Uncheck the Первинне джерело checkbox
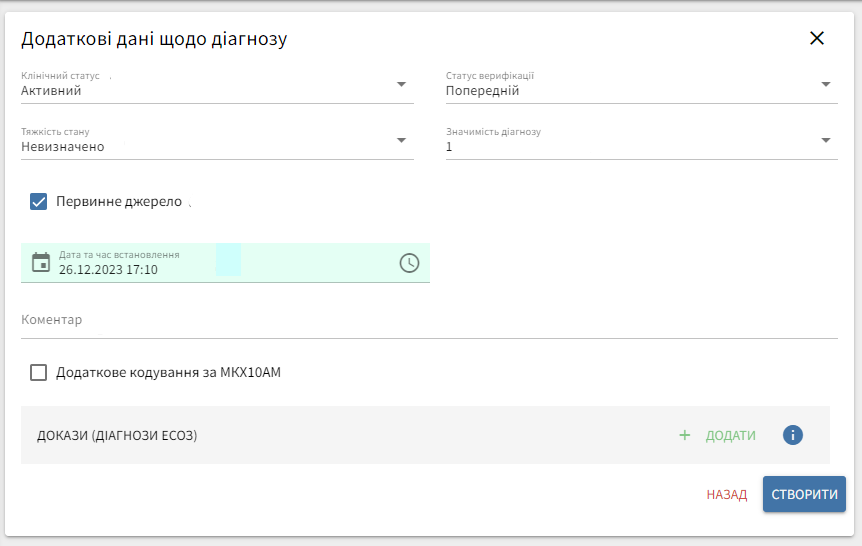Screen dimensions: 862x546 (x=39, y=202)
